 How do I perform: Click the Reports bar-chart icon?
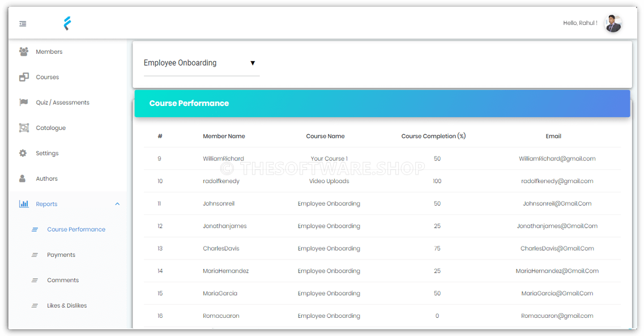point(23,203)
